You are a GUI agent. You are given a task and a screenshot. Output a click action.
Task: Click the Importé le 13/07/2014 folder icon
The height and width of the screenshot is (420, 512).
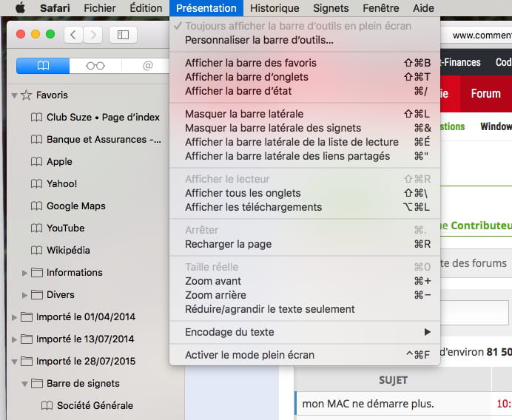[x=27, y=339]
